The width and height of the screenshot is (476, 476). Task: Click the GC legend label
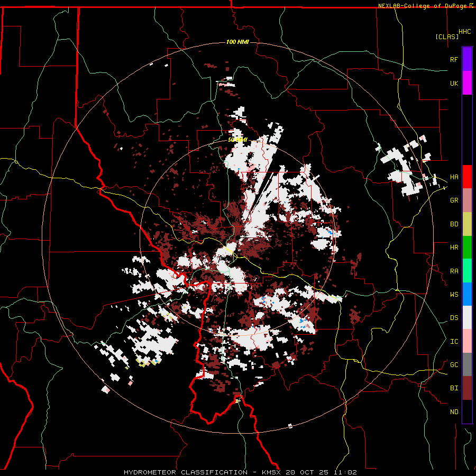(x=454, y=365)
